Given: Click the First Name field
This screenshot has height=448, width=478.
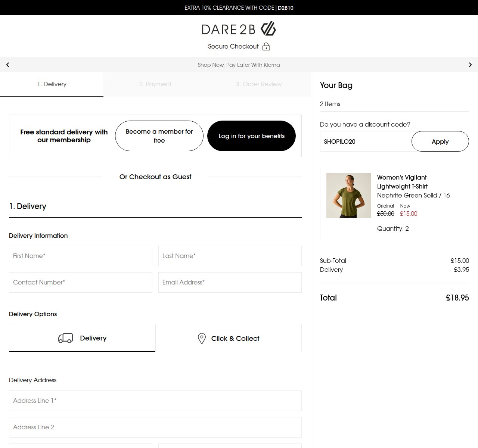Looking at the screenshot, I should click(81, 256).
